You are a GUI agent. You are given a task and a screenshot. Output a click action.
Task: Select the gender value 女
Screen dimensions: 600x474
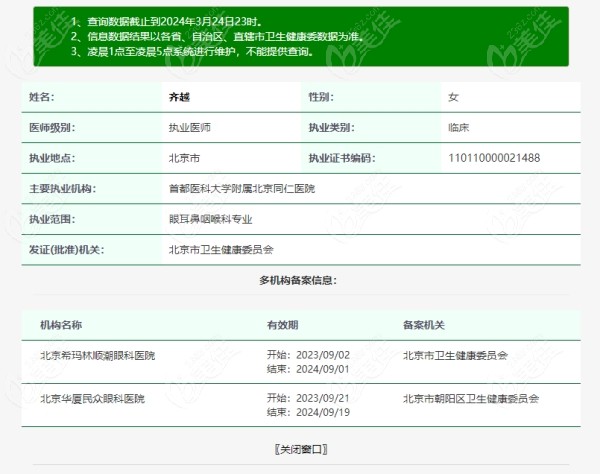[453, 97]
